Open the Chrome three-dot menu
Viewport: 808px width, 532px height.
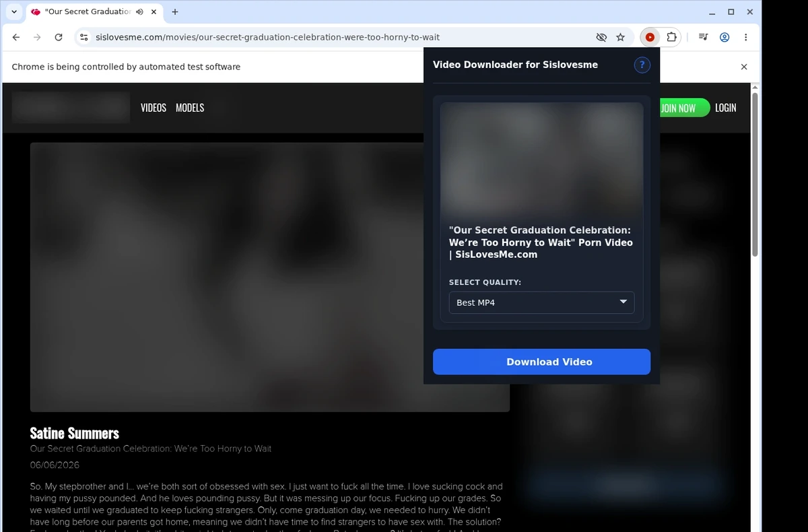pyautogui.click(x=745, y=38)
